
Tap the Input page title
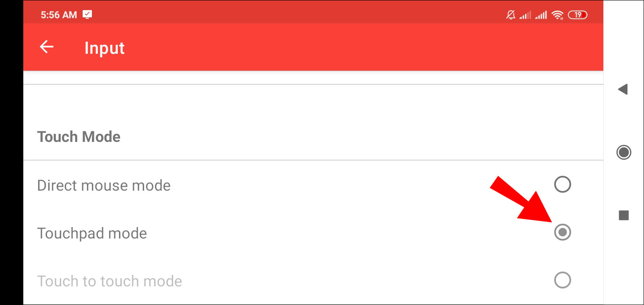click(105, 48)
